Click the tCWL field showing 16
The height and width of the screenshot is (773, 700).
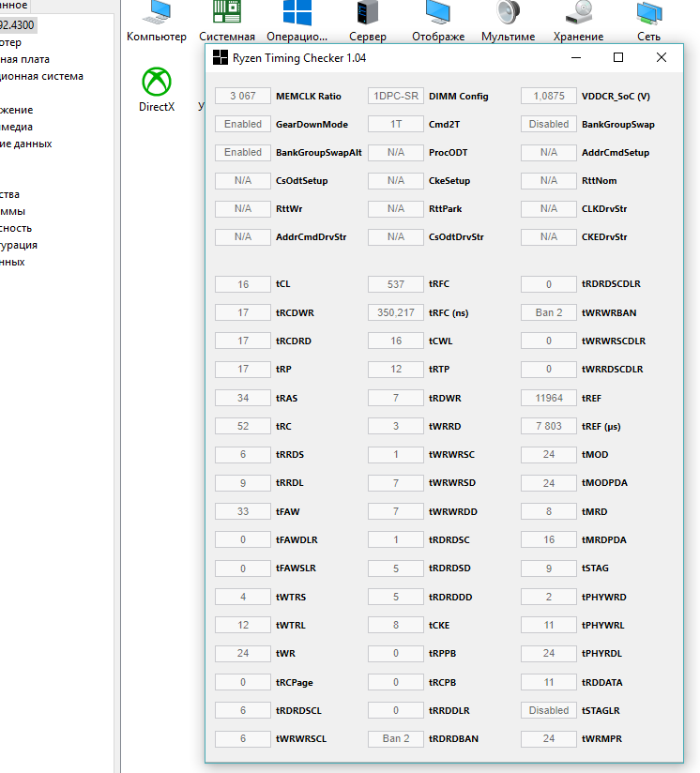point(396,341)
